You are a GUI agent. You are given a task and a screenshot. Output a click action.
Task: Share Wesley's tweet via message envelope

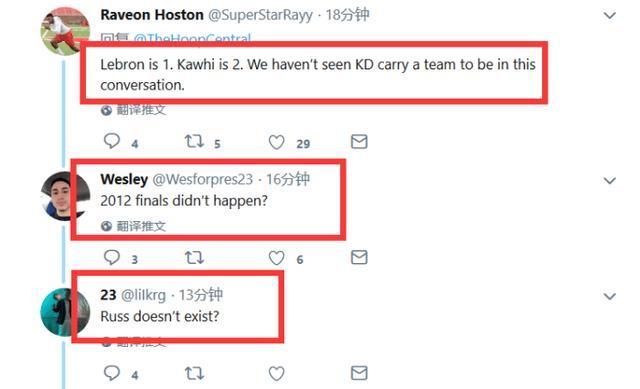359,257
